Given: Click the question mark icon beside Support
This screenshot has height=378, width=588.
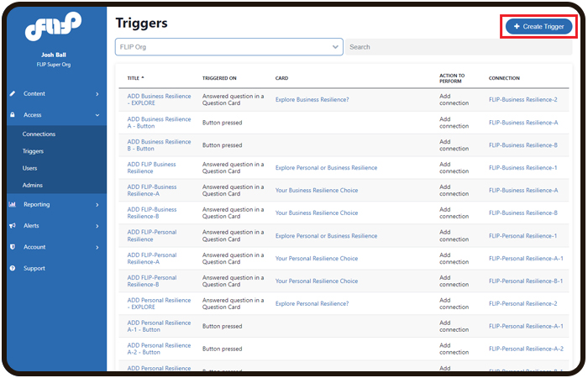Looking at the screenshot, I should pos(13,268).
